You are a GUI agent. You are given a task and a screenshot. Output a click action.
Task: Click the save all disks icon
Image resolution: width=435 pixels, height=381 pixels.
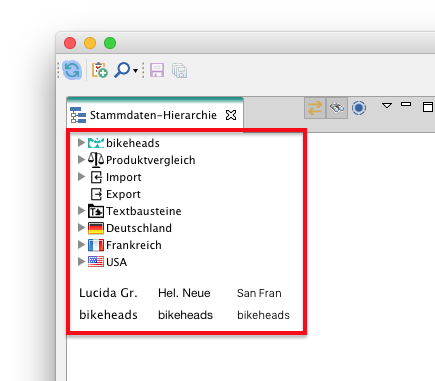click(x=179, y=70)
